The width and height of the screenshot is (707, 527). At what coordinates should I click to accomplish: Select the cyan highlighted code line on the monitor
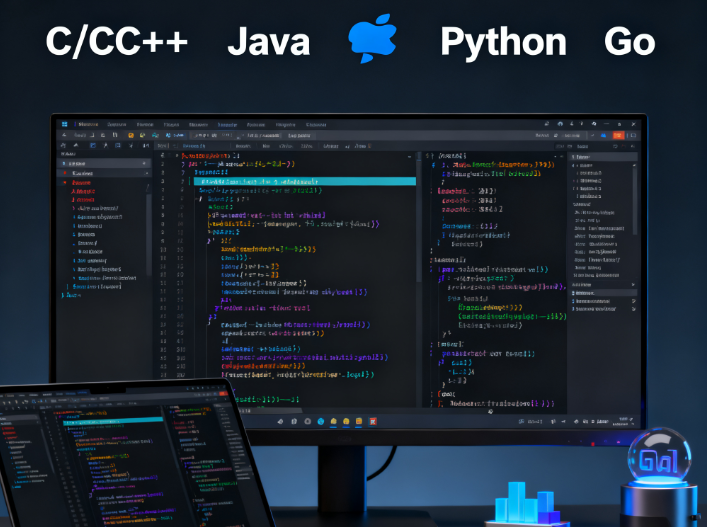pyautogui.click(x=305, y=182)
